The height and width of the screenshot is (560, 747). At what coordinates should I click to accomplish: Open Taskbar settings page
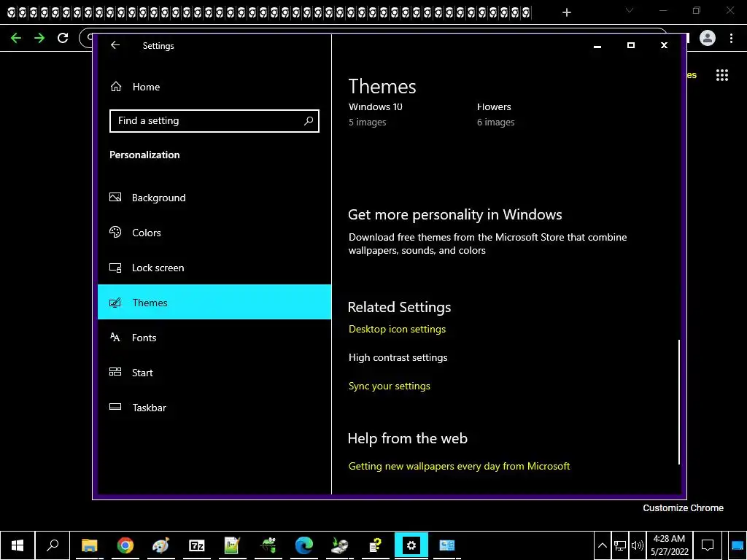214,408
